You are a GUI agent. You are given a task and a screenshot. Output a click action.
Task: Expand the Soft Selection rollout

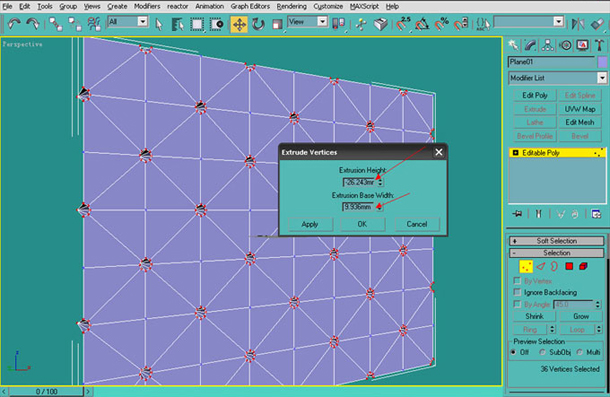click(x=556, y=241)
